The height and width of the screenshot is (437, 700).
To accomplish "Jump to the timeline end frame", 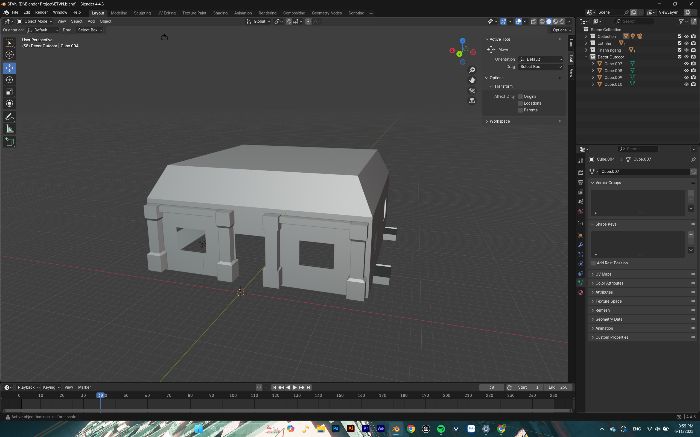I will point(308,387).
